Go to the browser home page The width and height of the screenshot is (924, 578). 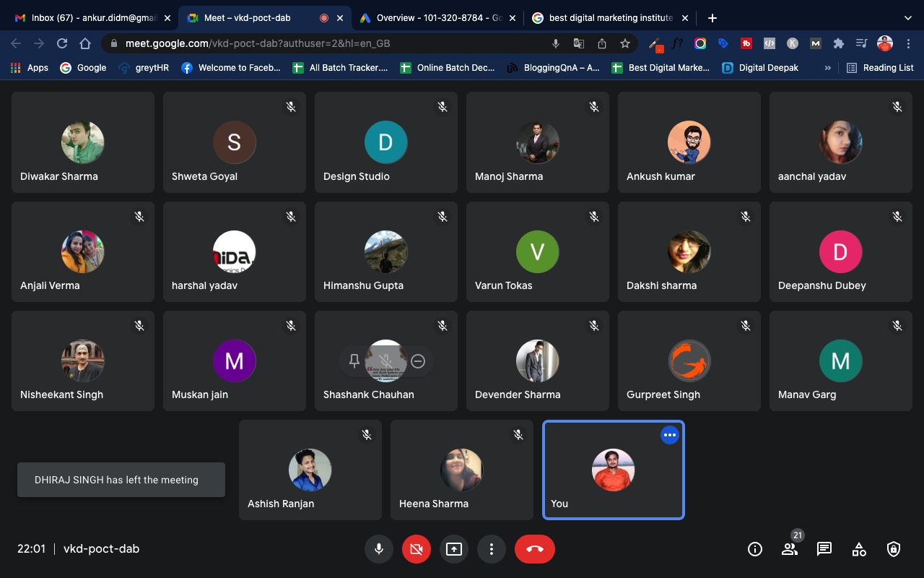[x=85, y=43]
